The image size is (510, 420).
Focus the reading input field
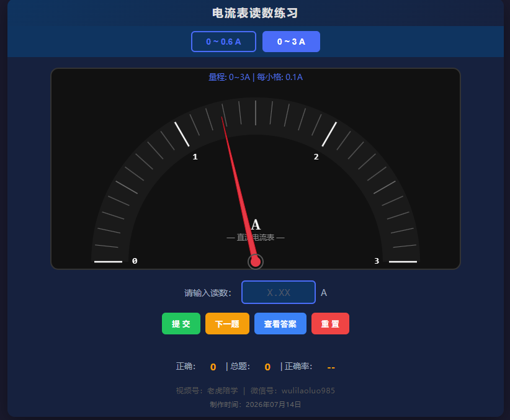(x=279, y=292)
